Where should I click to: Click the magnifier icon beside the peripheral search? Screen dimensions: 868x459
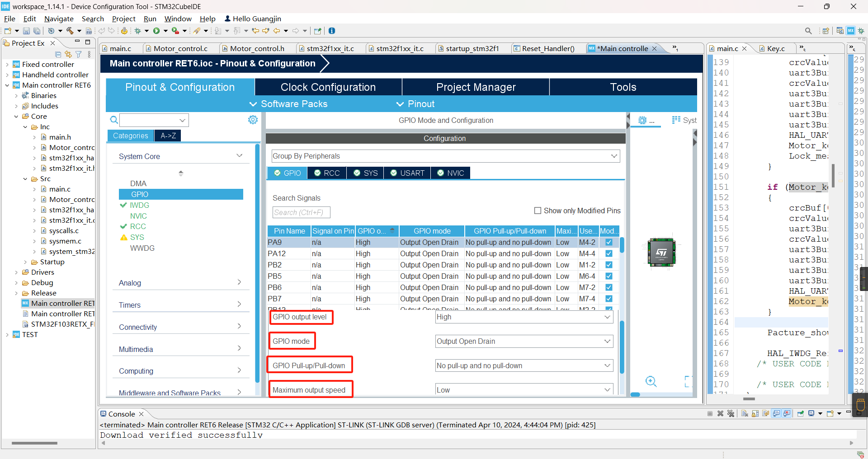tap(114, 120)
